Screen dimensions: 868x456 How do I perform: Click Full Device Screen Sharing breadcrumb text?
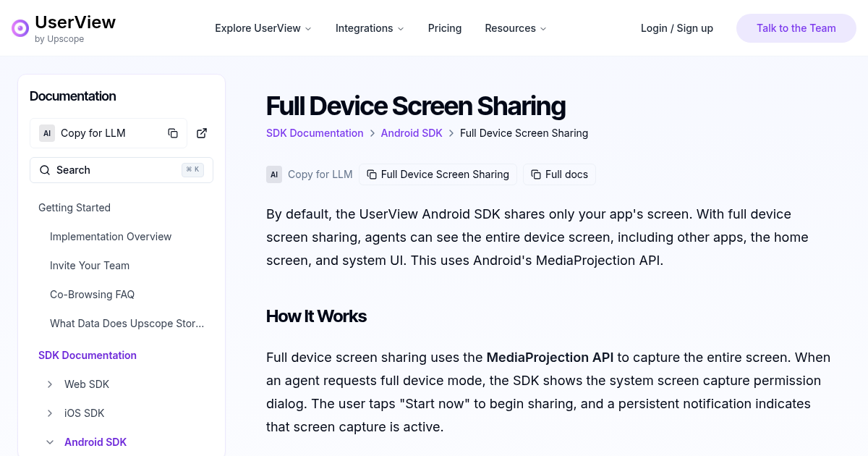point(524,133)
